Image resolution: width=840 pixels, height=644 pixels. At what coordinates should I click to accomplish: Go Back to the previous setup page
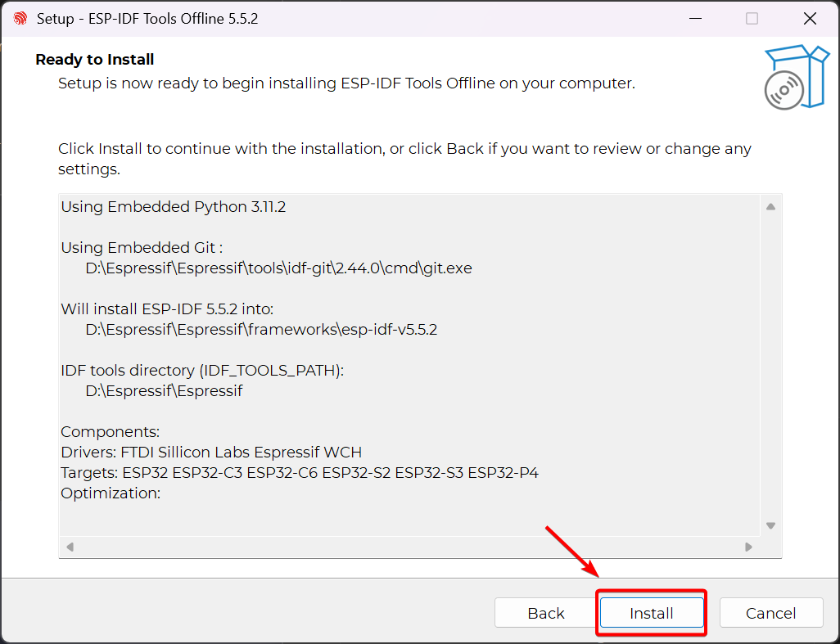tap(546, 613)
